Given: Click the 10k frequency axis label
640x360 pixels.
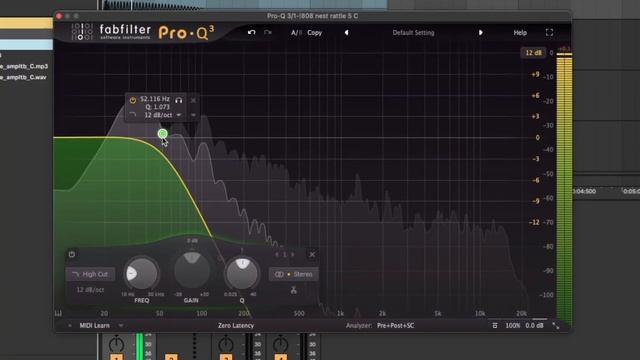Looking at the screenshot, I should [480, 313].
